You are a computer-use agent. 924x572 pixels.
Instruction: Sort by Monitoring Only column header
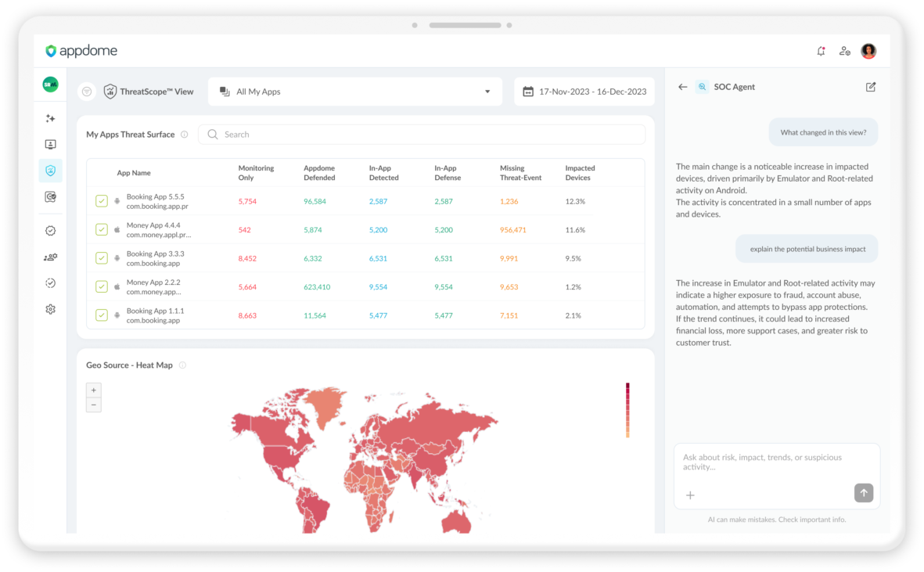(x=256, y=173)
